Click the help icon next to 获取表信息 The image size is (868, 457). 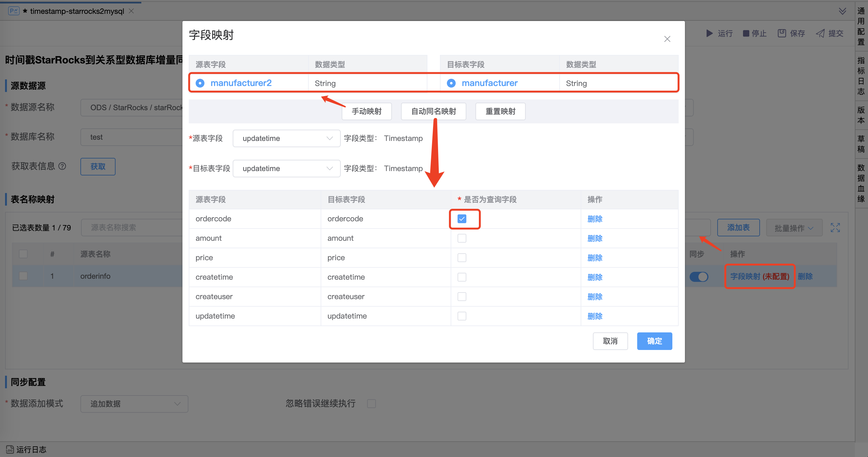click(x=62, y=166)
